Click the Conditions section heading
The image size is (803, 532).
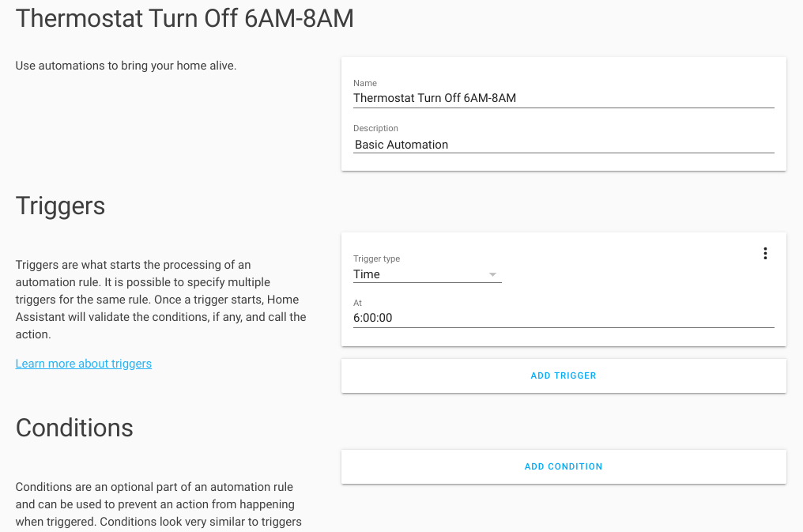[74, 428]
